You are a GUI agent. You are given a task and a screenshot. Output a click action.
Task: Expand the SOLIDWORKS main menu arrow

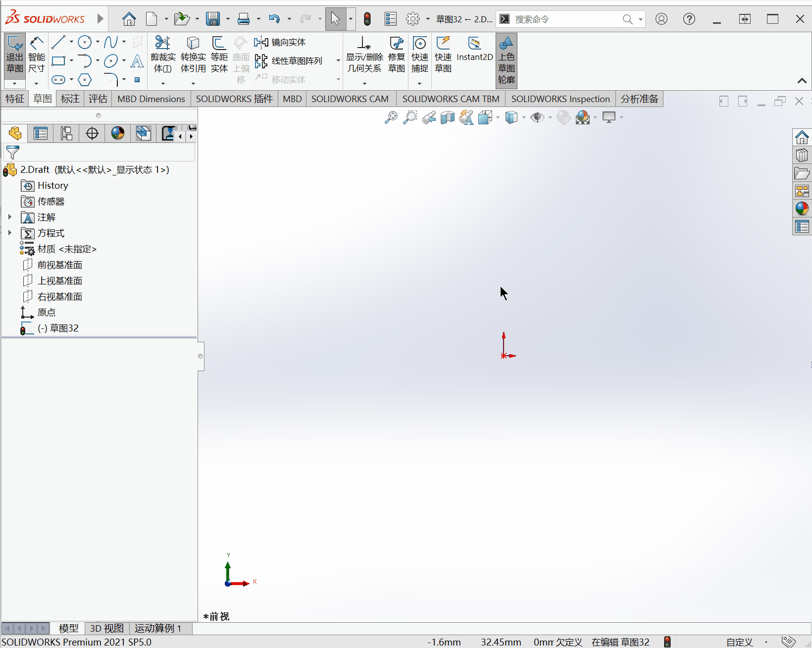(101, 19)
